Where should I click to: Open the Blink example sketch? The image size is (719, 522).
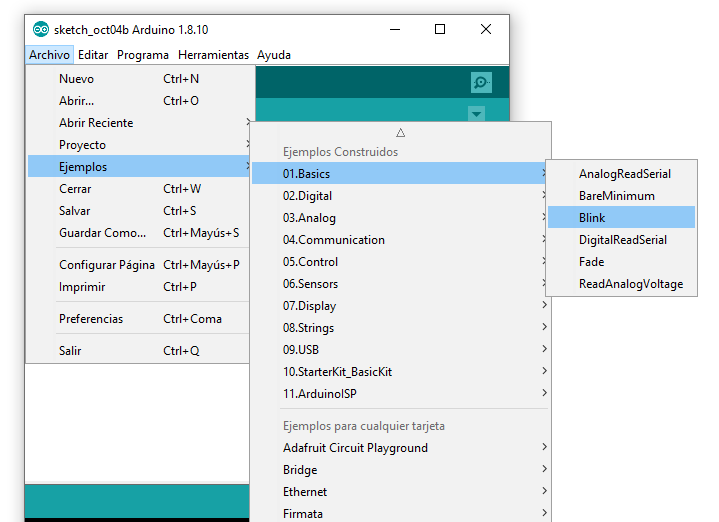[x=621, y=217]
